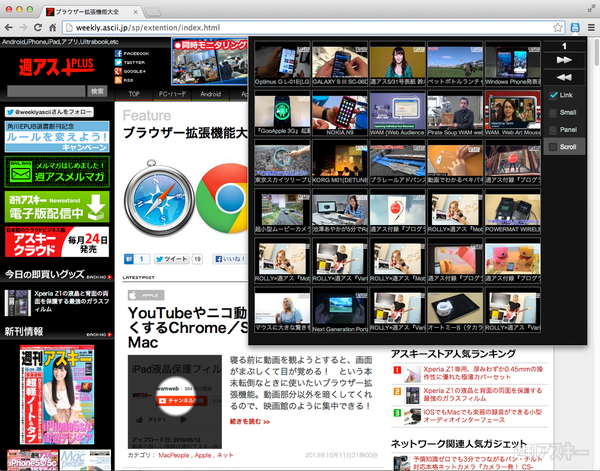Open the Pirate Soup WAM video thumbnail
The width and height of the screenshot is (600, 471).
pos(455,113)
